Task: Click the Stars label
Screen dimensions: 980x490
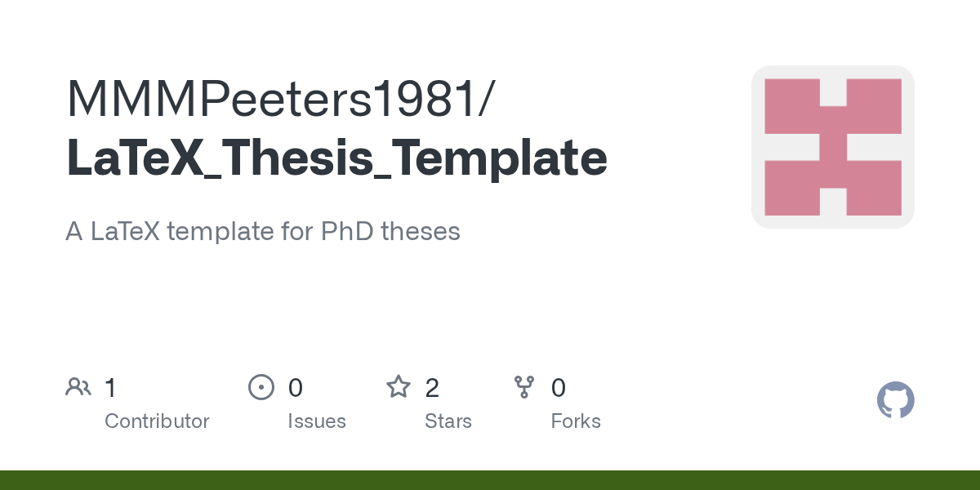Action: [x=448, y=421]
